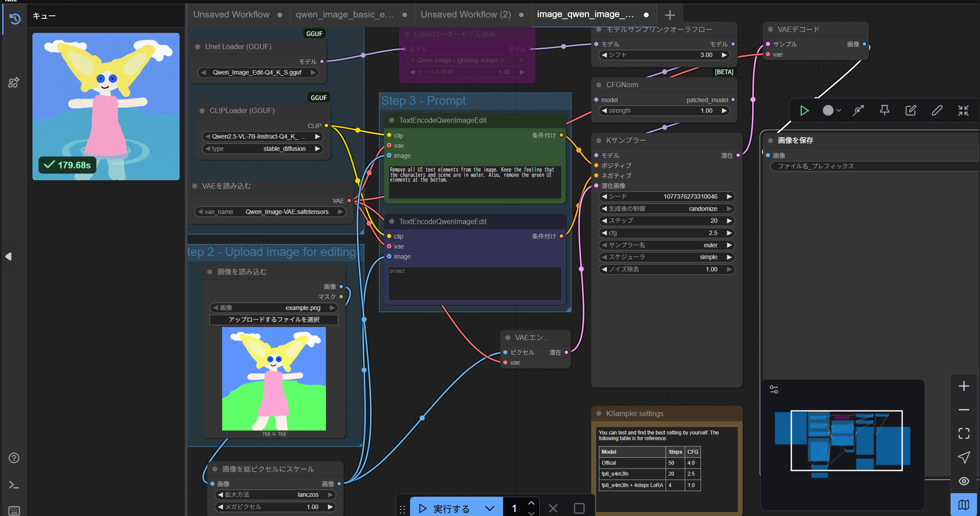Image resolution: width=980 pixels, height=516 pixels.
Task: Toggle link visibility eye icon
Action: tap(963, 481)
